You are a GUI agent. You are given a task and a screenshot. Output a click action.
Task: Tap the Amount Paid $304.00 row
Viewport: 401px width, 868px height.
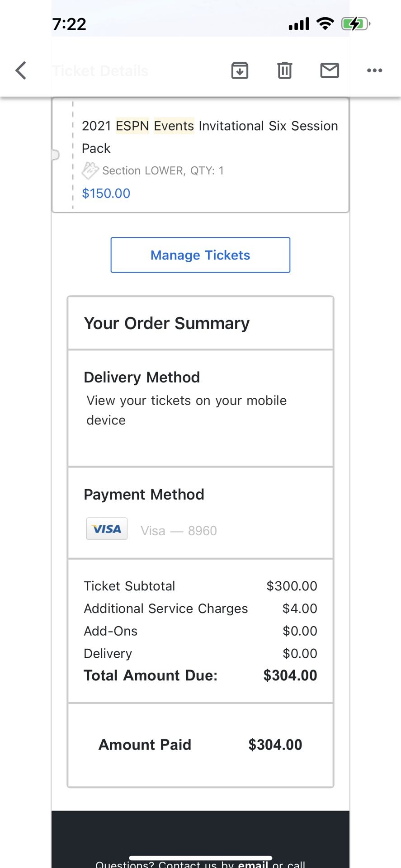click(x=200, y=745)
